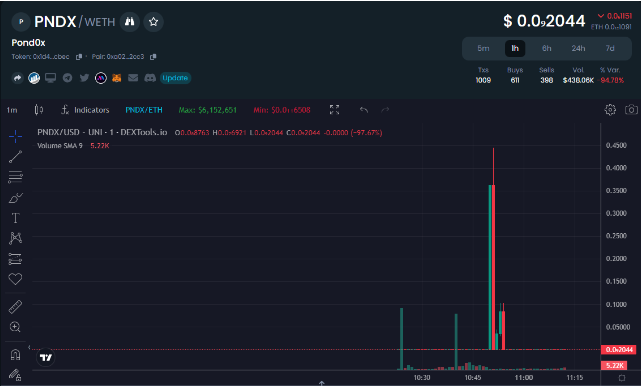Image resolution: width=641 pixels, height=386 pixels.
Task: Open the Twitter link icon
Action: (84, 78)
